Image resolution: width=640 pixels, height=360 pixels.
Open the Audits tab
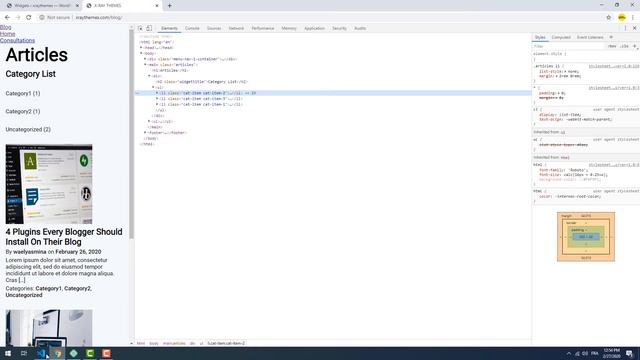point(360,28)
